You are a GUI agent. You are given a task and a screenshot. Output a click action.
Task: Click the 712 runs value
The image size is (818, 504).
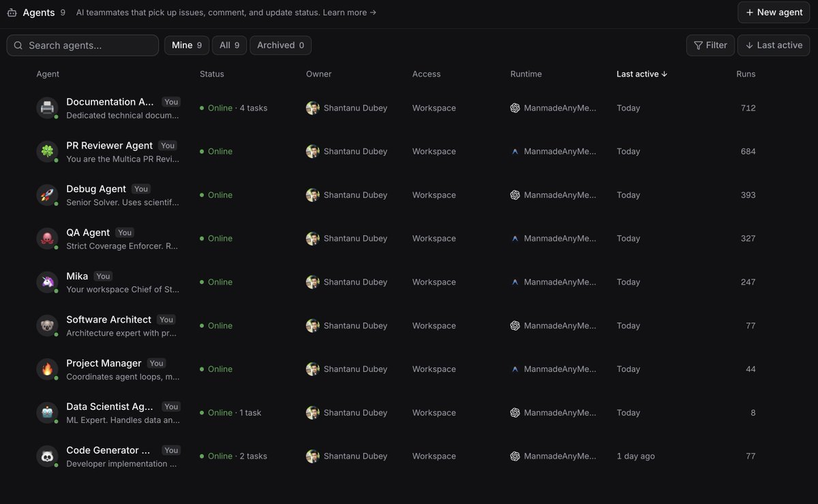(748, 108)
